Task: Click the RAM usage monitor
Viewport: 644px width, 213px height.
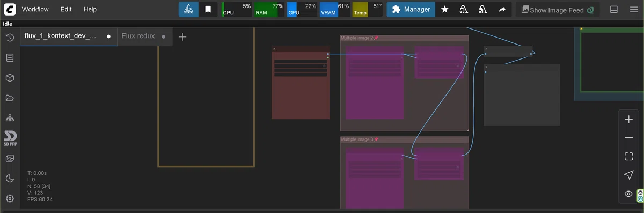Action: 269,9
